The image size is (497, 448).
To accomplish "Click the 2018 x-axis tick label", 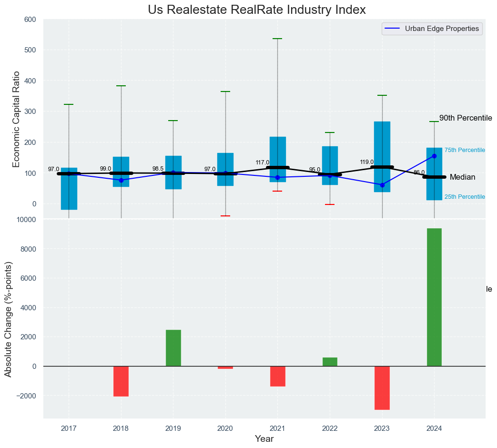I will tap(121, 428).
